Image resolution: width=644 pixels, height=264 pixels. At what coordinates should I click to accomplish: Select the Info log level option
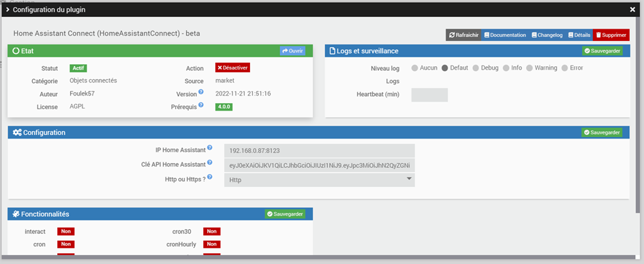coord(506,68)
